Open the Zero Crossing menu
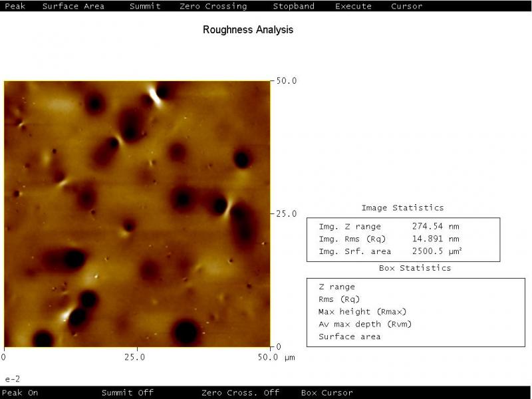 [x=213, y=6]
